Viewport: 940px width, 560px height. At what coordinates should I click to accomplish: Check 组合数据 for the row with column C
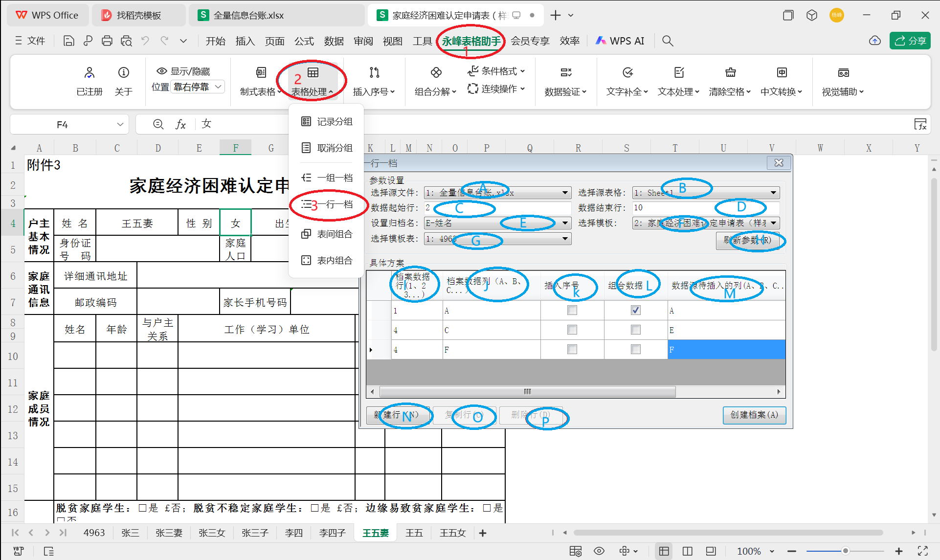635,330
